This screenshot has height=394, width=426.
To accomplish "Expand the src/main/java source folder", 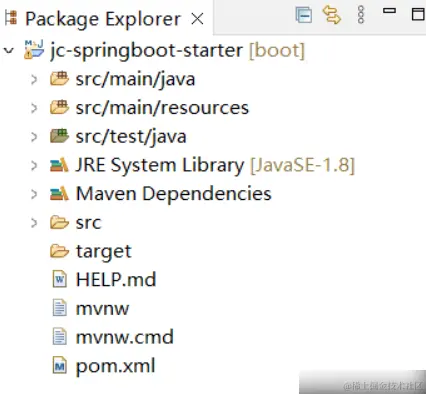I will pyautogui.click(x=34, y=79).
